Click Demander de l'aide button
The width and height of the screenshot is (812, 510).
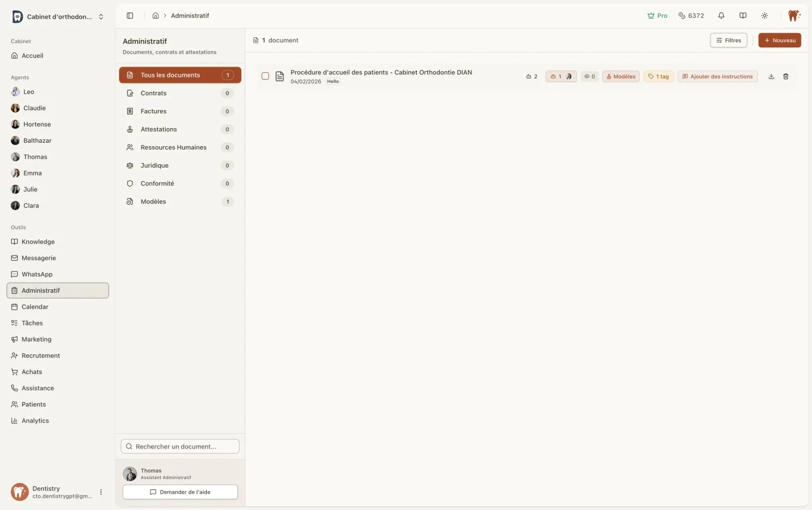180,492
